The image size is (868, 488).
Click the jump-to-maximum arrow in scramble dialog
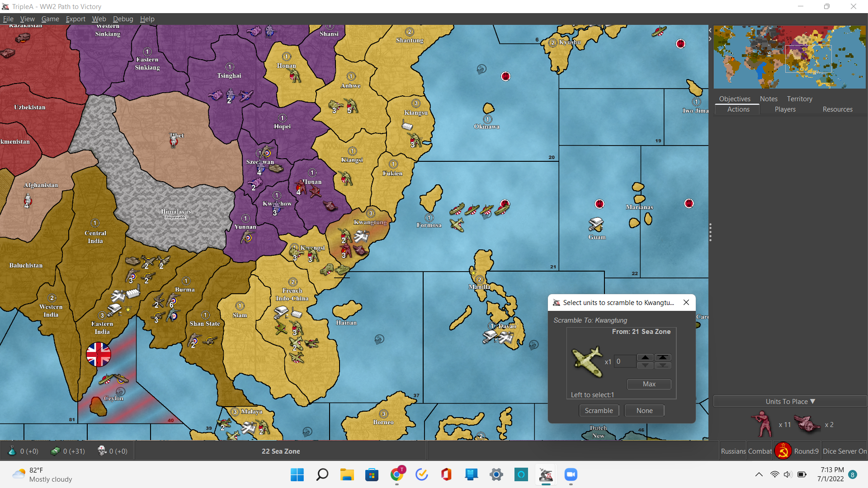[x=663, y=357]
